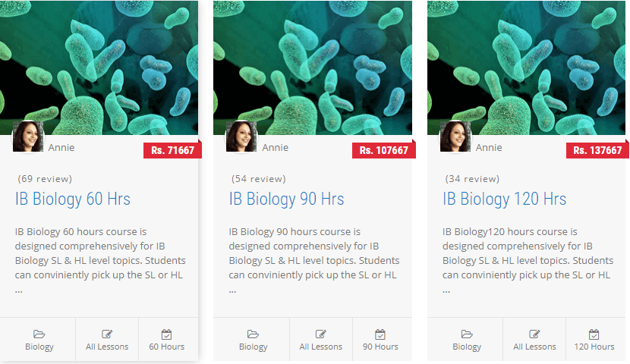Click the folder icon in the 90 Hrs card

click(x=253, y=334)
